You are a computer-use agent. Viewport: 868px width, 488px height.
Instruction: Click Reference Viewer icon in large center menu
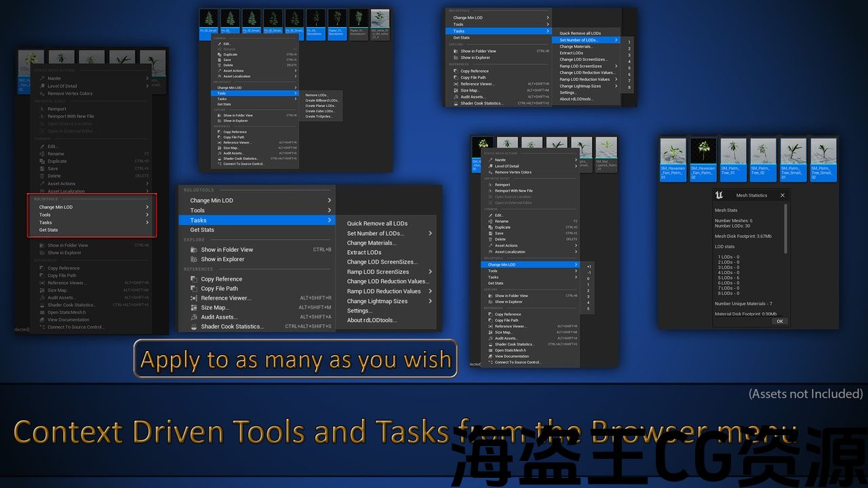pyautogui.click(x=194, y=298)
